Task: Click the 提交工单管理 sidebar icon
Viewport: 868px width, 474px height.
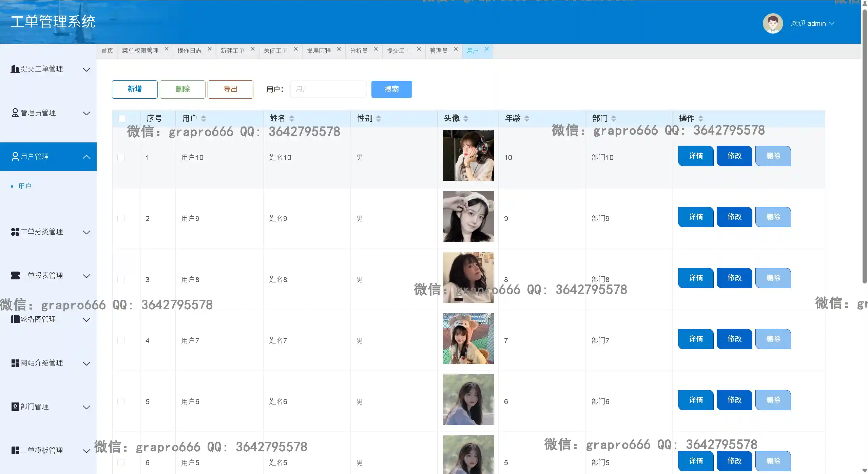Action: click(x=15, y=69)
